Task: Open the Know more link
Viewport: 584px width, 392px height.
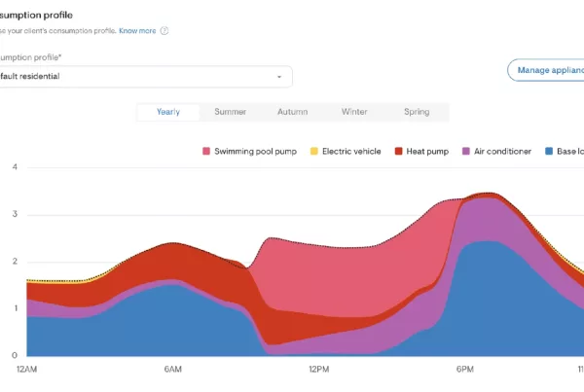Action: point(137,30)
